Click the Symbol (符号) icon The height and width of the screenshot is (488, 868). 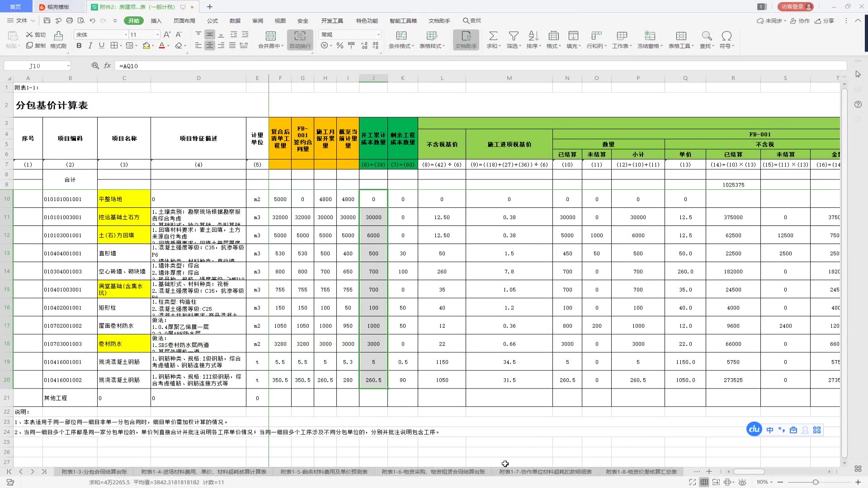pos(726,36)
